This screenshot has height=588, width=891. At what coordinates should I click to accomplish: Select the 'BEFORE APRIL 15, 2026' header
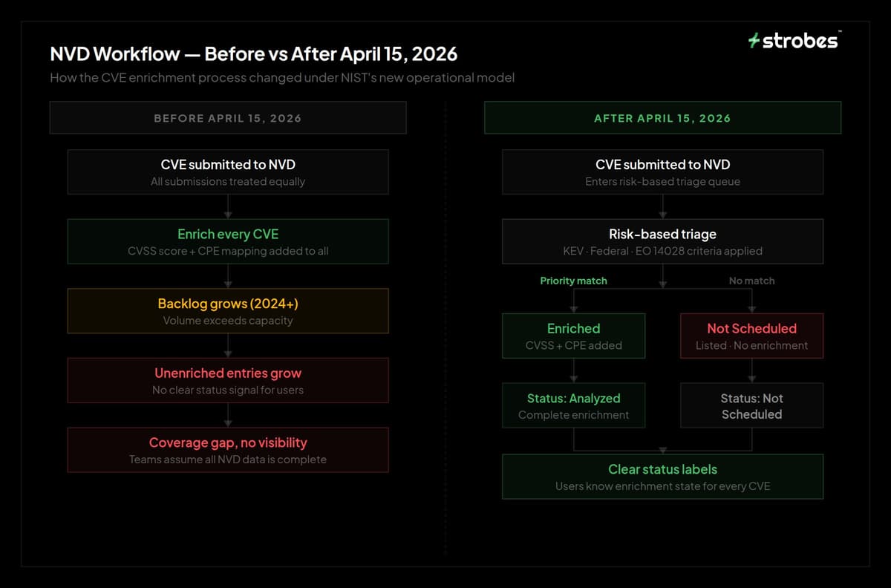point(228,117)
